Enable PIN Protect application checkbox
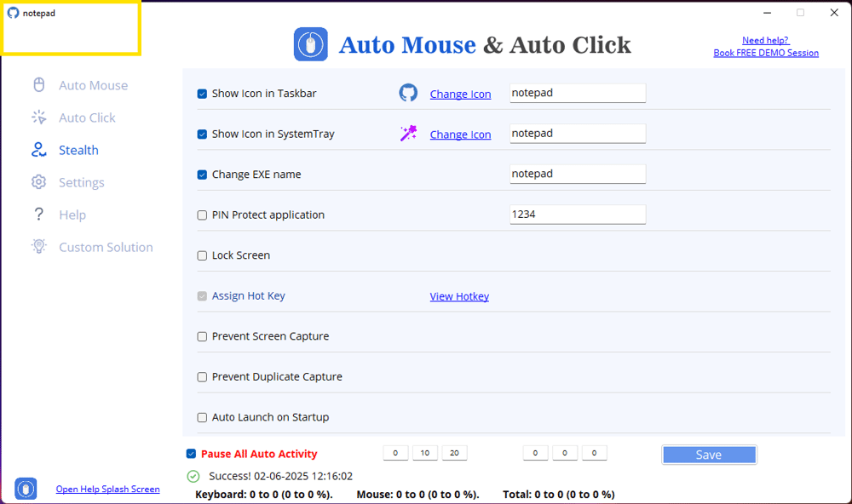The height and width of the screenshot is (504, 852). (x=202, y=215)
